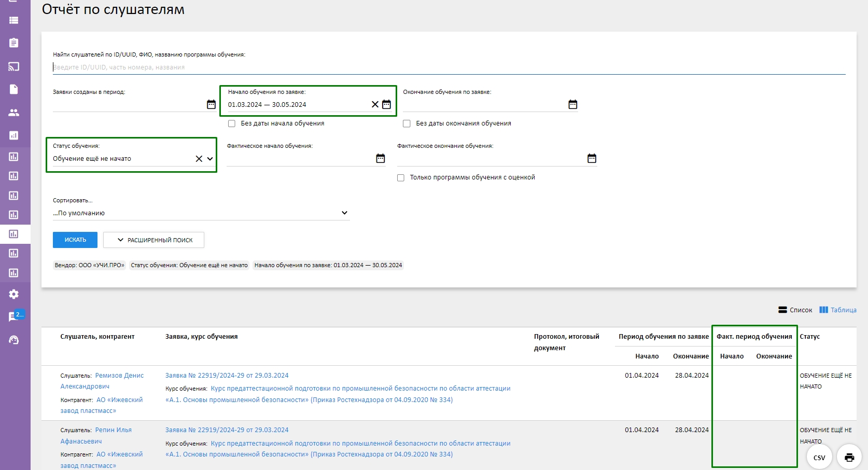Click end date 28.04.2024 in Репин row

click(692, 430)
